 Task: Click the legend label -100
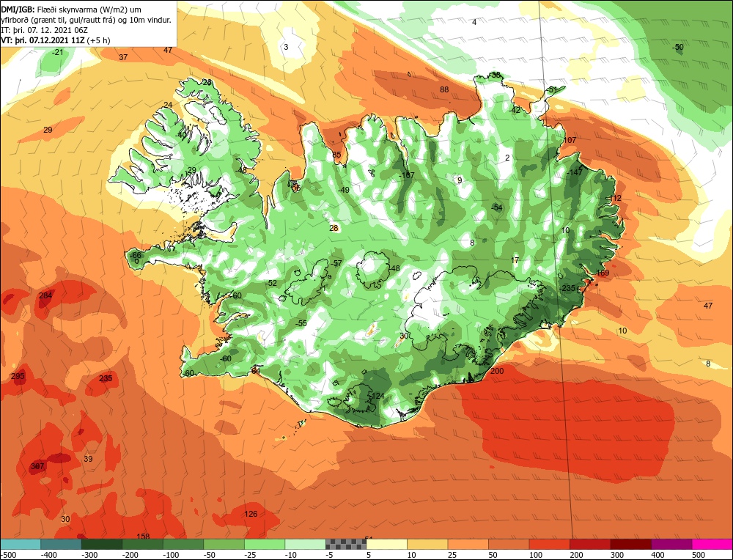[172, 556]
